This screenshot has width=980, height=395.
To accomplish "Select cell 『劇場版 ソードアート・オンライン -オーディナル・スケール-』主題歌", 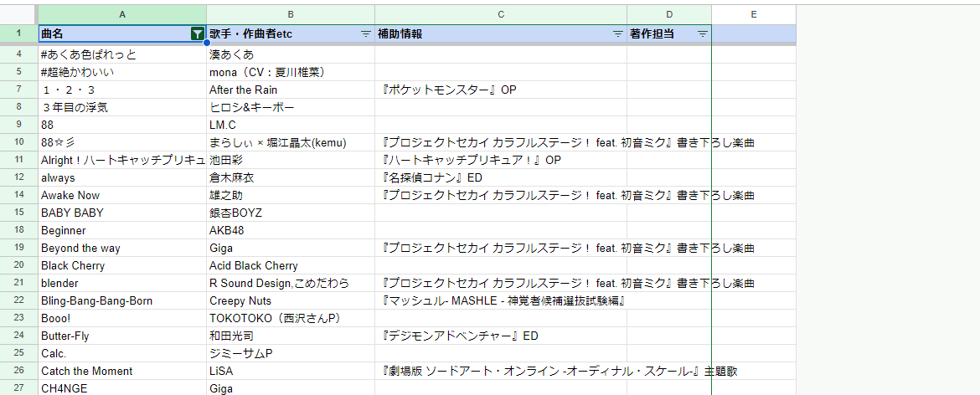I will pyautogui.click(x=501, y=371).
